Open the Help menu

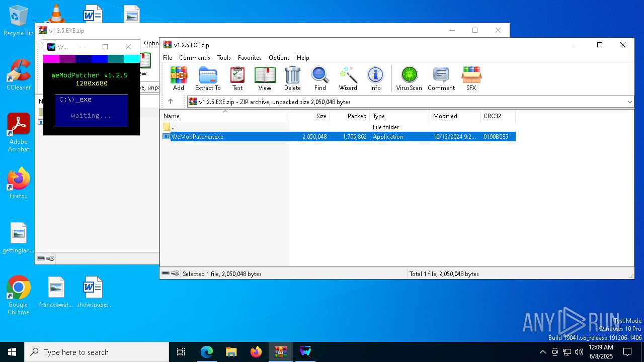pyautogui.click(x=303, y=58)
